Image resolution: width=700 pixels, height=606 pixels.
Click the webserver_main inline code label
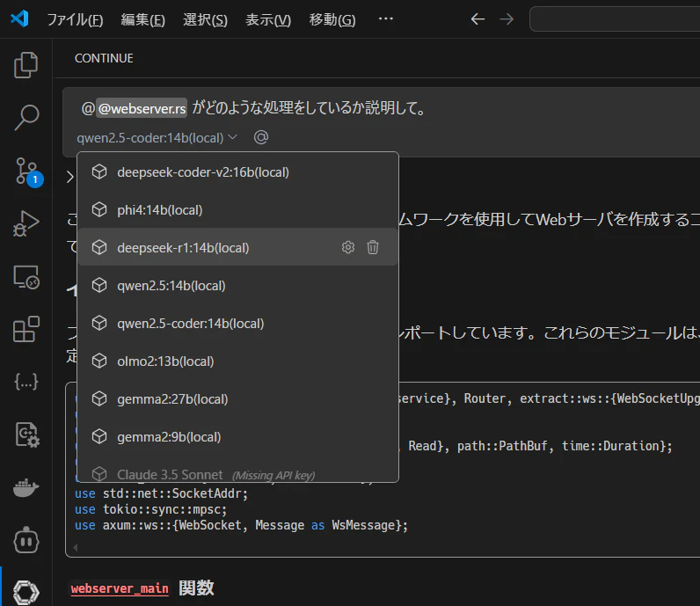[120, 588]
